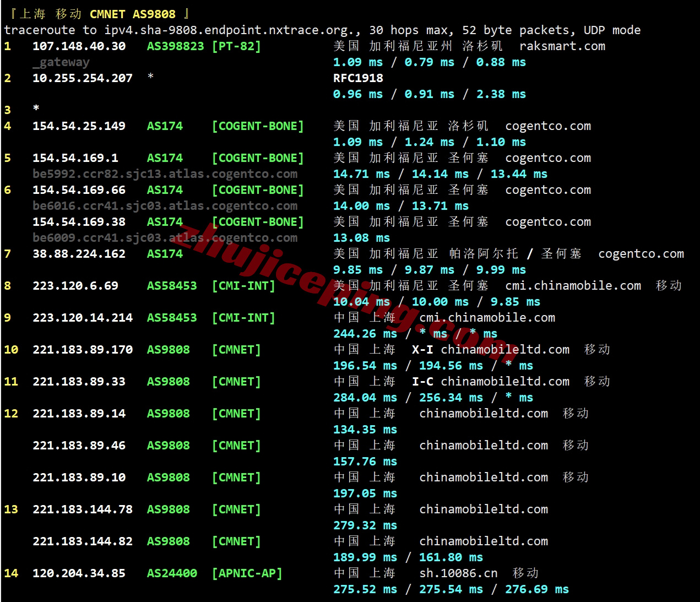Click the RFC1918 label on hop 2
Viewport: 700px width, 602px height.
coord(358,78)
